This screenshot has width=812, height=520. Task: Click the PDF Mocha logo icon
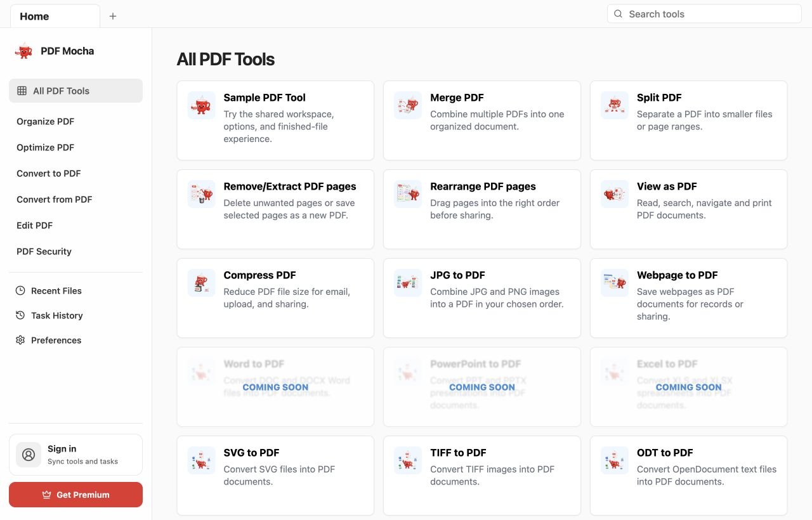tap(23, 51)
